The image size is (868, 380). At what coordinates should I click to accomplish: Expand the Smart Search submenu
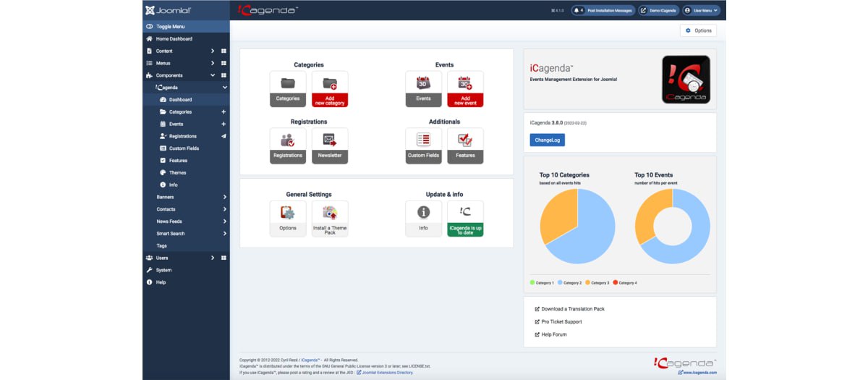[224, 234]
